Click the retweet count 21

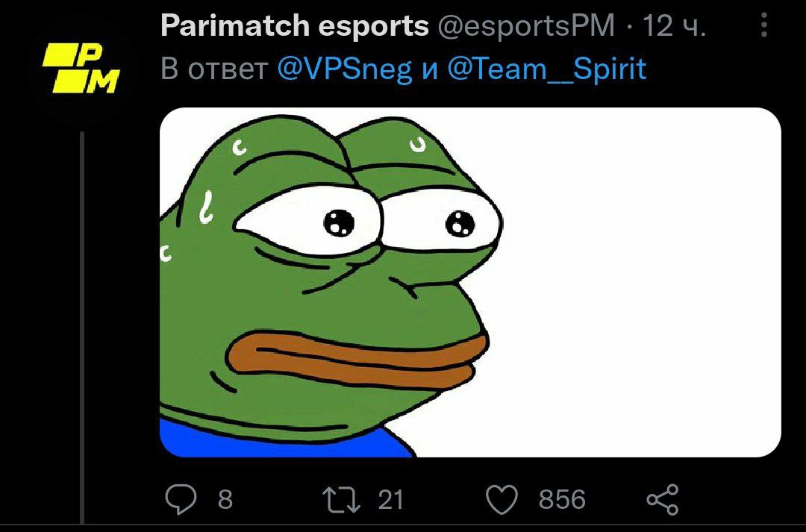pyautogui.click(x=390, y=500)
